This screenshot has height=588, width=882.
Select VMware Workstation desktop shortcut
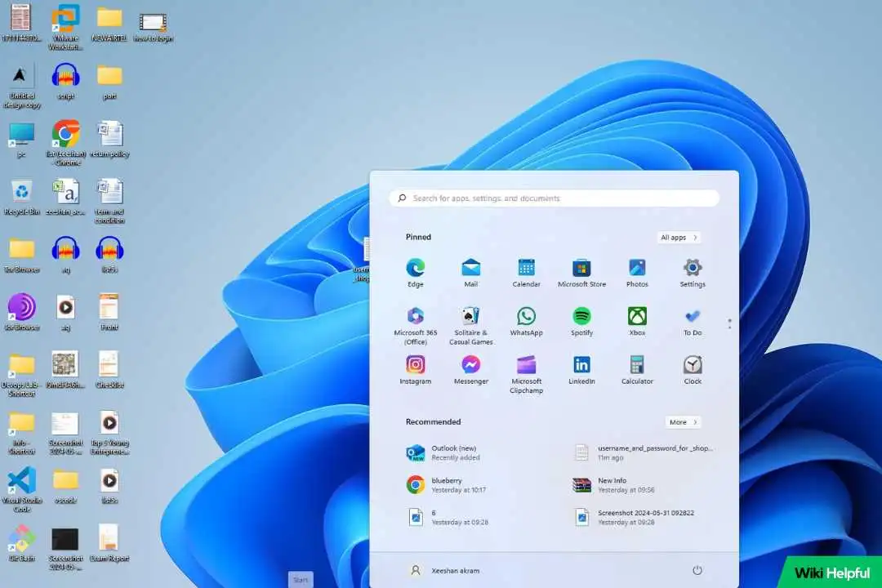65,26
